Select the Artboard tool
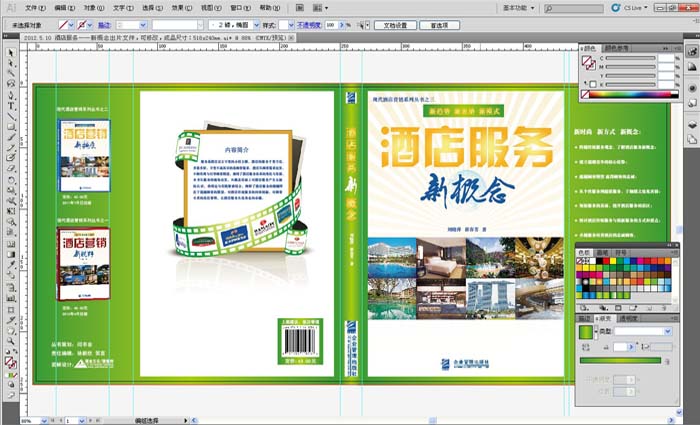The width and height of the screenshot is (700, 425). coord(11,309)
